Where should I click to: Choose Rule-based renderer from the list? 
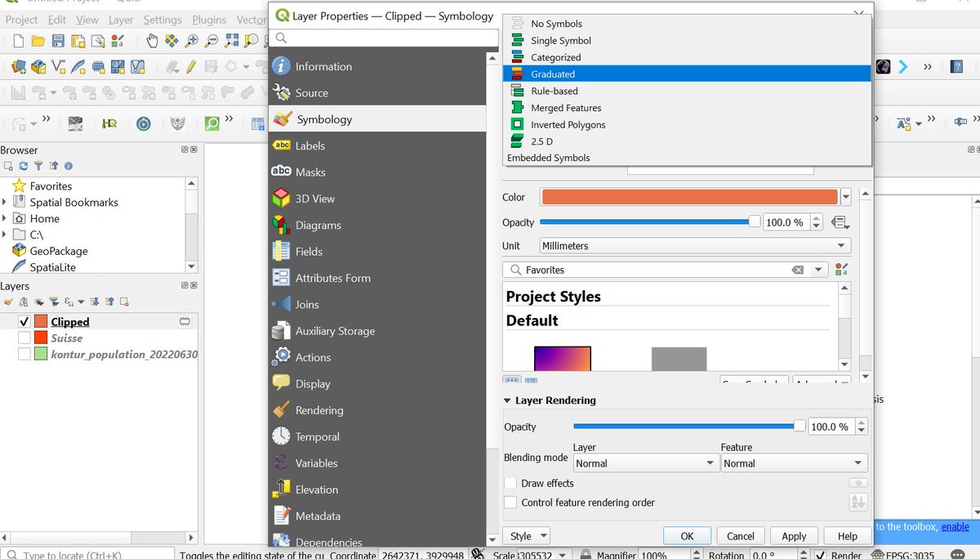[x=688, y=91]
